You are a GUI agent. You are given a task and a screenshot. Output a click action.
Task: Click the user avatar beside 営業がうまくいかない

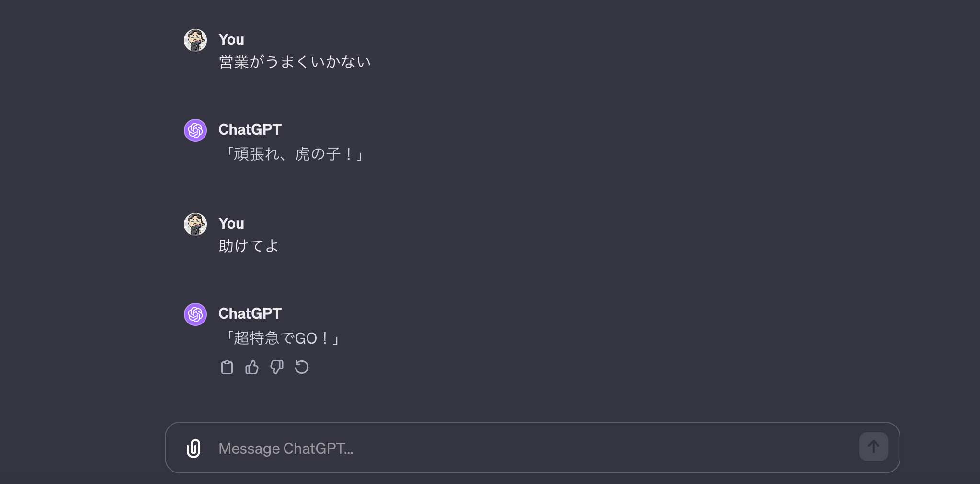point(195,40)
